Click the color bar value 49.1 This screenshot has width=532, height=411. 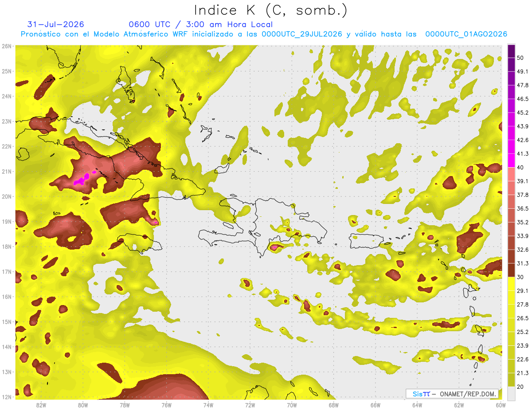523,71
